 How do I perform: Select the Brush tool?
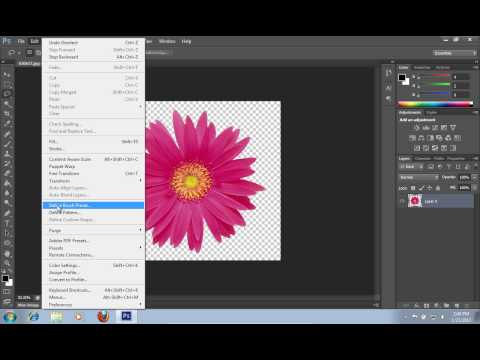(x=7, y=144)
